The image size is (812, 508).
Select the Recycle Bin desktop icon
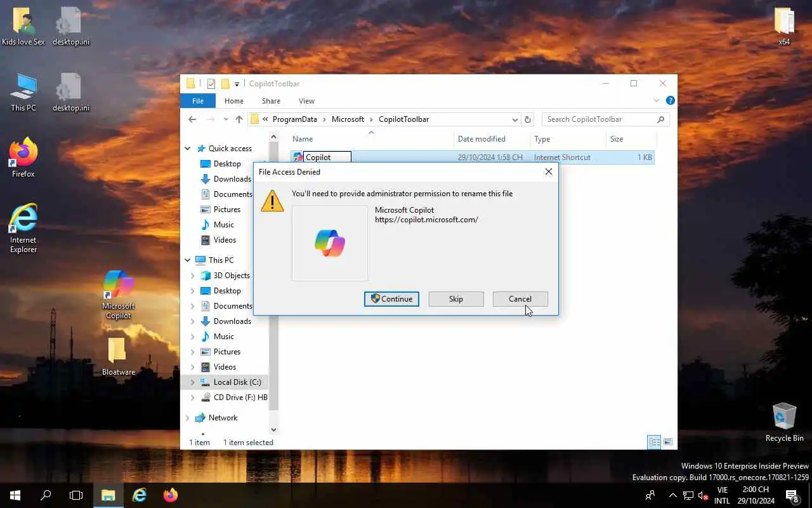[785, 422]
